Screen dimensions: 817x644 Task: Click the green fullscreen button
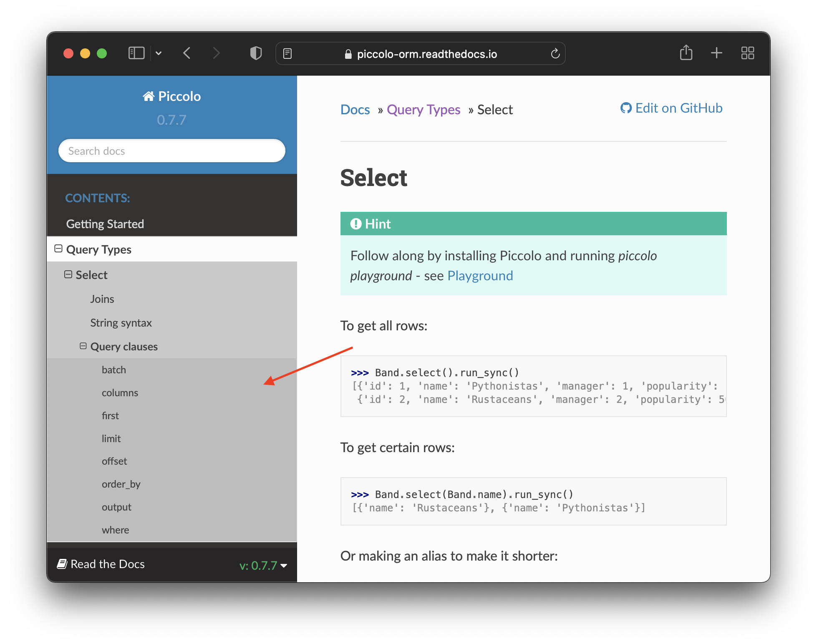pos(102,53)
